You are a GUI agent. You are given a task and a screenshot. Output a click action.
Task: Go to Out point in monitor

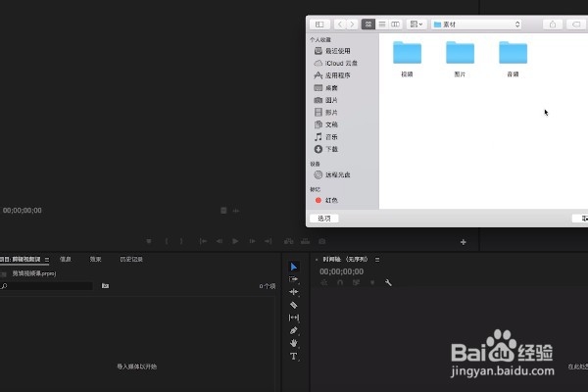click(269, 241)
